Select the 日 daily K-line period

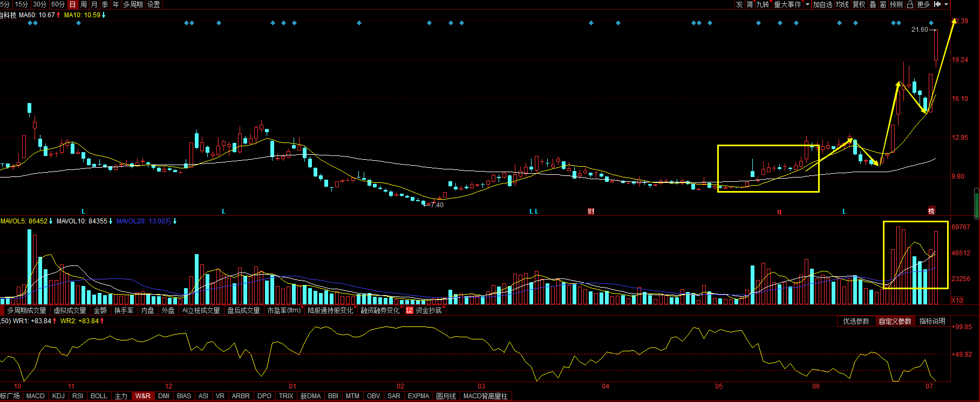(73, 4)
